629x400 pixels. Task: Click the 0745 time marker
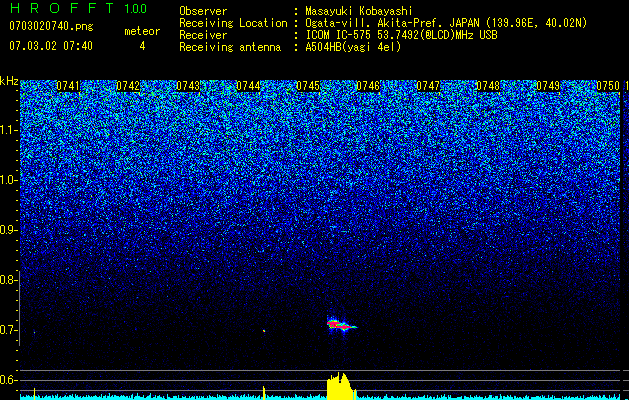308,86
